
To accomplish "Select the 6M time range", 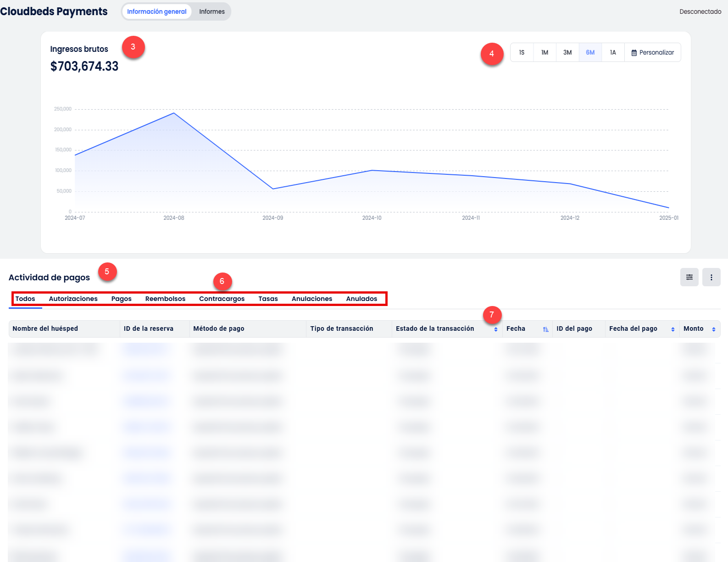I will coord(590,52).
